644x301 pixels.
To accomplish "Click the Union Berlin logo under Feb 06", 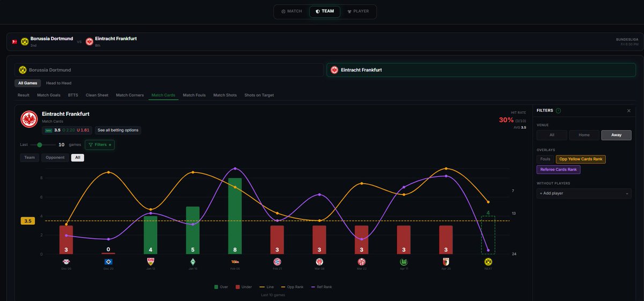I will point(235,261).
